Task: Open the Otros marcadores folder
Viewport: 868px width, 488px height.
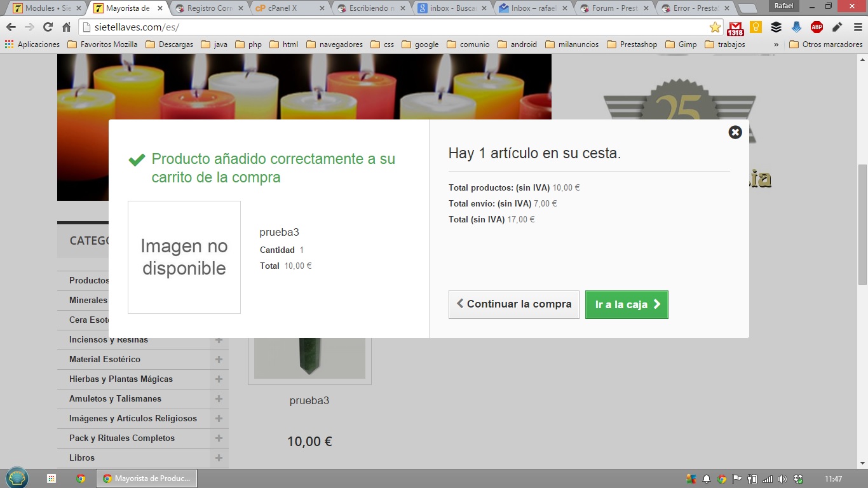Action: (826, 44)
